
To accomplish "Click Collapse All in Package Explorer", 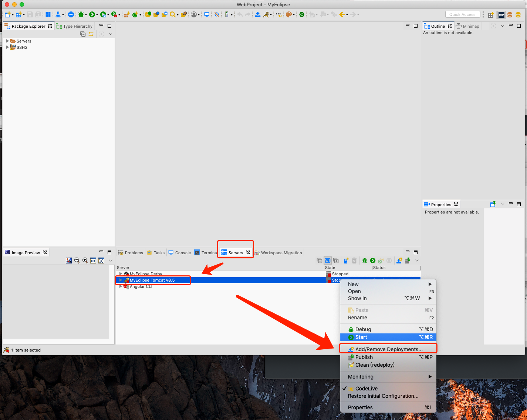I will tap(83, 34).
